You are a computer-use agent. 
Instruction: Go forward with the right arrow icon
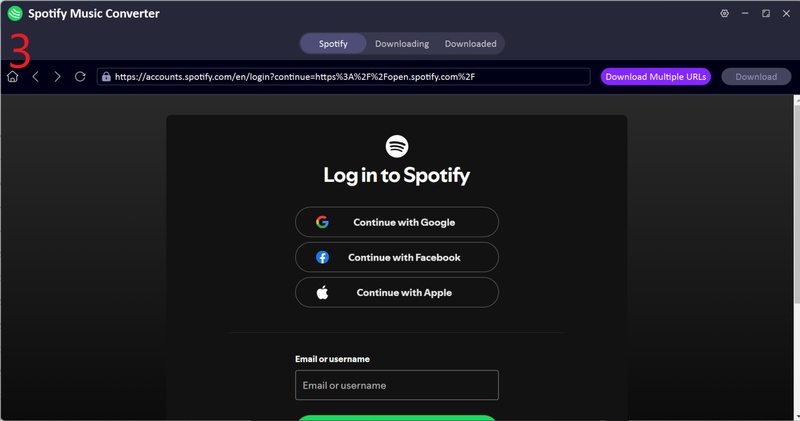point(57,77)
